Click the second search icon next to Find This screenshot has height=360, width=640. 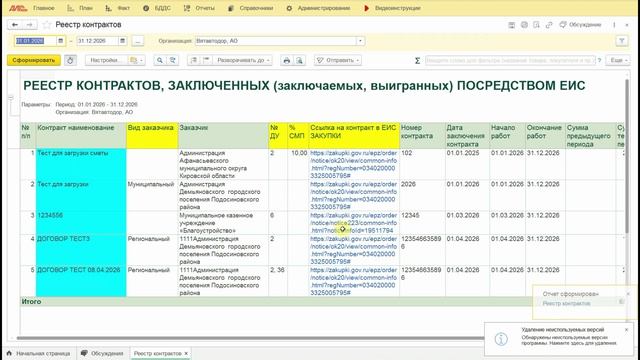[173, 60]
